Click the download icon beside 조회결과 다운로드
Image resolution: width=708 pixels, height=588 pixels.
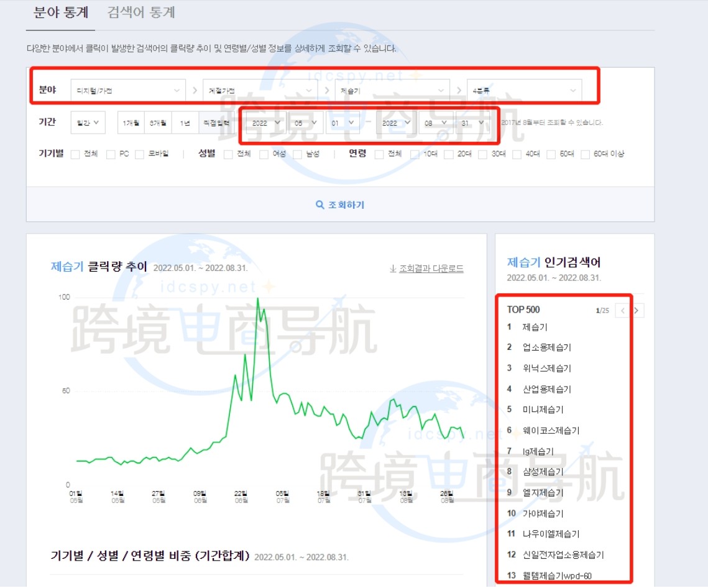point(392,269)
